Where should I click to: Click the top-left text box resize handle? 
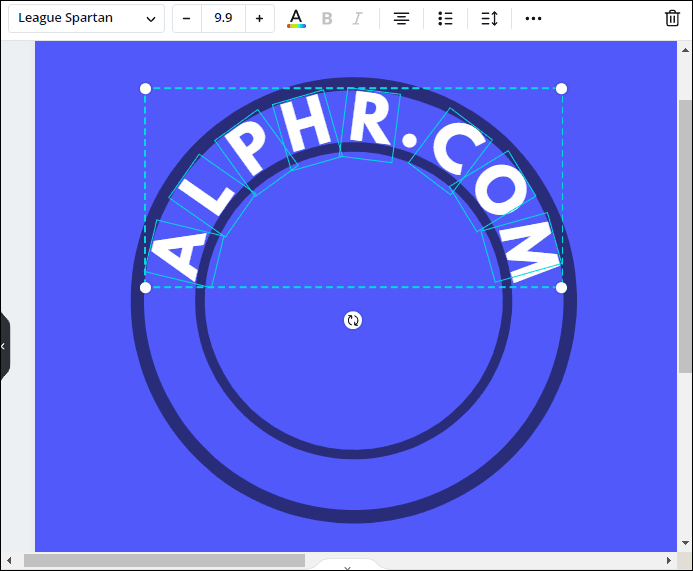145,89
